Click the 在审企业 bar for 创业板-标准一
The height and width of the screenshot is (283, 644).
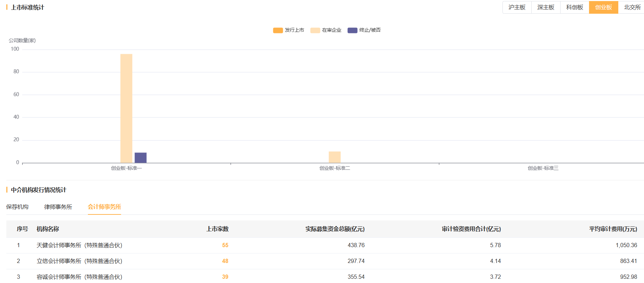(126, 108)
